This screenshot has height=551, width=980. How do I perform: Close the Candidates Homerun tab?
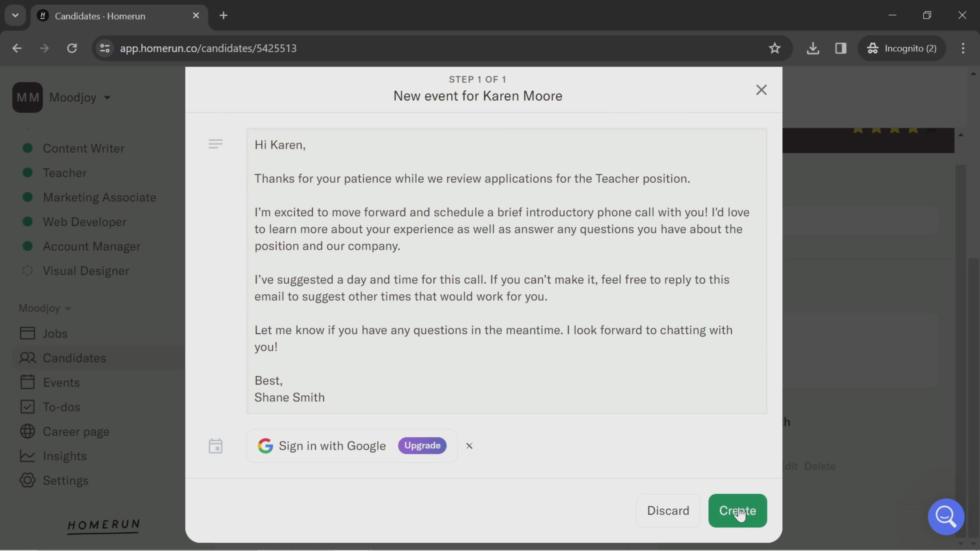196,16
